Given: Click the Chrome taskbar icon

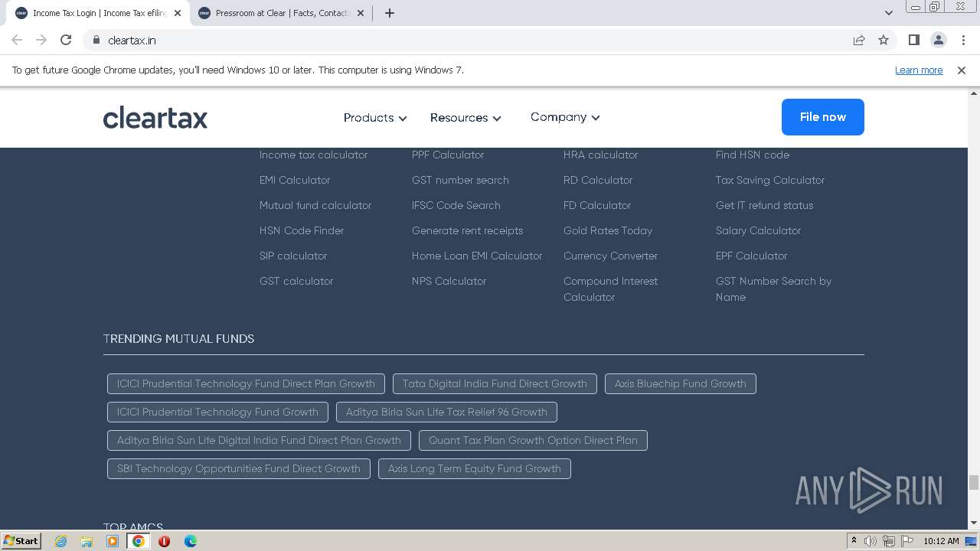Looking at the screenshot, I should [x=139, y=541].
